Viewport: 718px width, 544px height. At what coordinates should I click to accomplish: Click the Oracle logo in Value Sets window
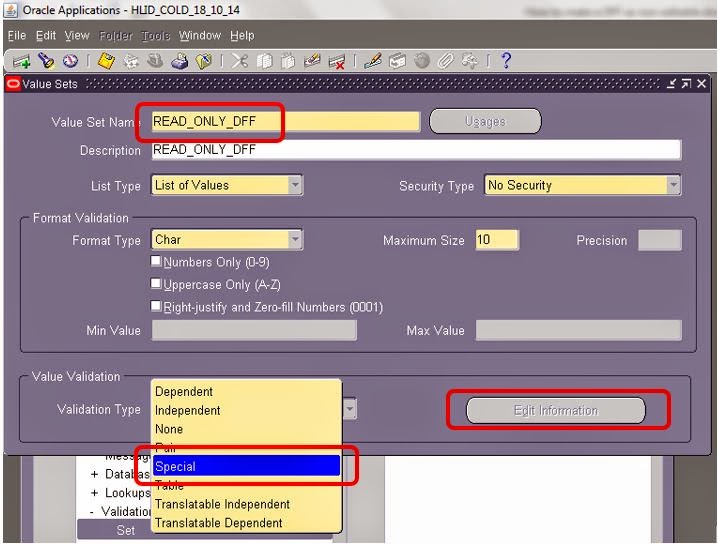coord(13,84)
